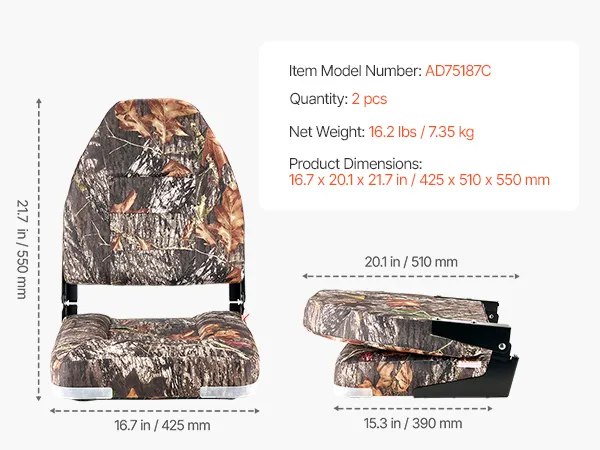Click the orange product dimensions values
600x450 pixels.
[419, 180]
